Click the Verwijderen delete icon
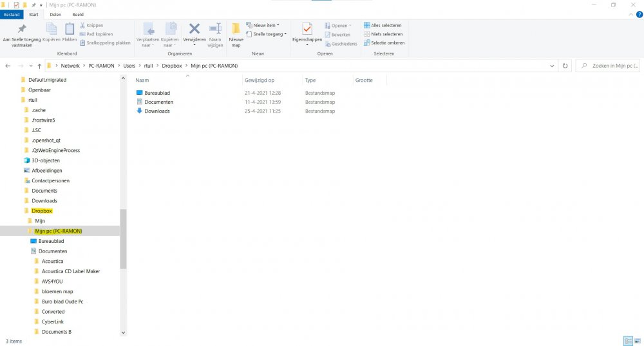 click(194, 29)
